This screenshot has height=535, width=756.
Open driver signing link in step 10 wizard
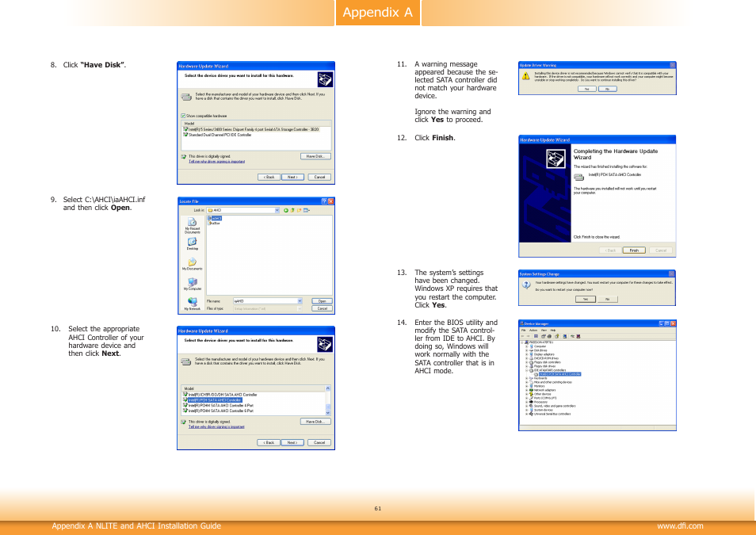tap(216, 427)
